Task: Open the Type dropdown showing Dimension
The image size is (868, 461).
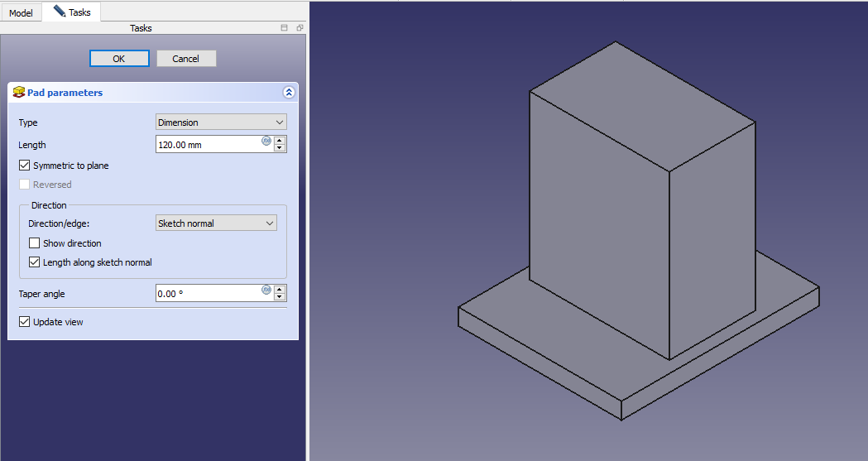Action: pos(221,122)
